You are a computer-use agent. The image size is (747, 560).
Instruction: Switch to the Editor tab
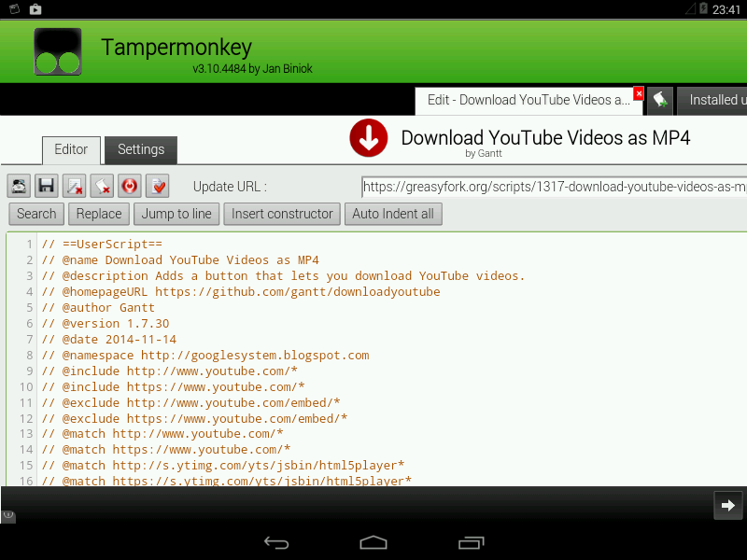[x=71, y=149]
